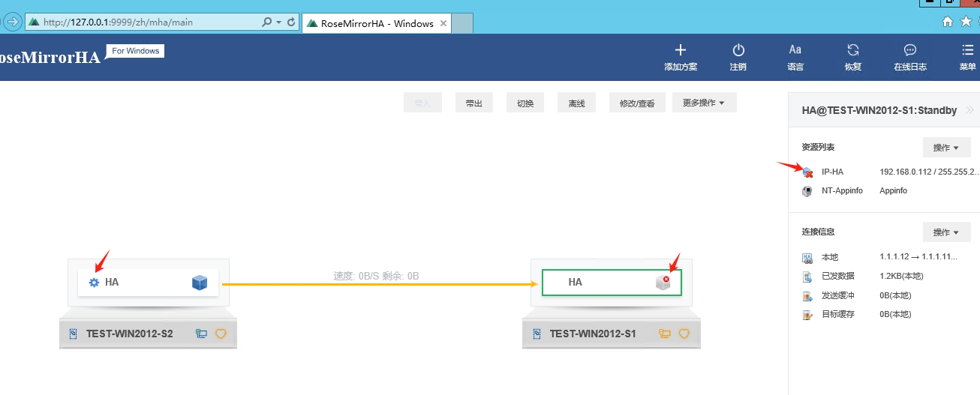Collapse the side panel with double chevron
This screenshot has width=980, height=395.
click(969, 110)
